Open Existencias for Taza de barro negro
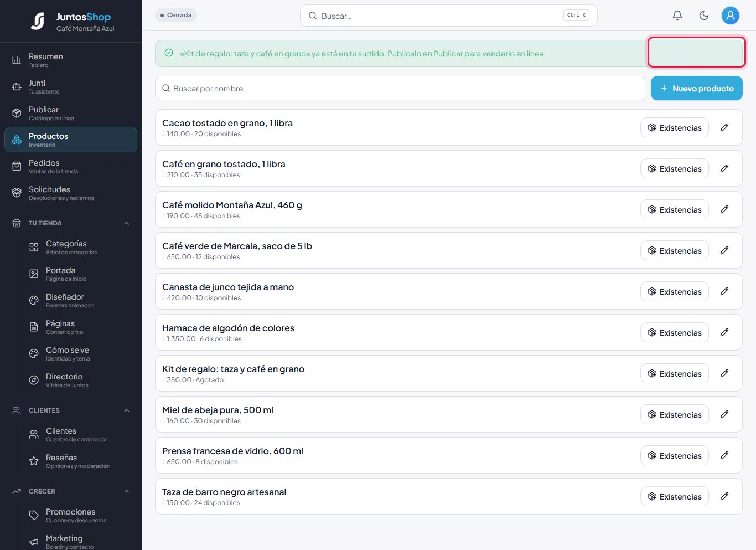The image size is (756, 550). 675,496
